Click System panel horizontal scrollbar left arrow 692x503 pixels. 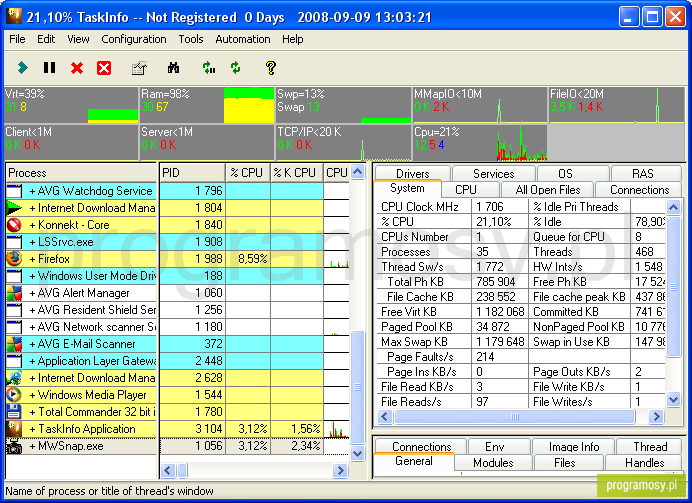pos(385,416)
